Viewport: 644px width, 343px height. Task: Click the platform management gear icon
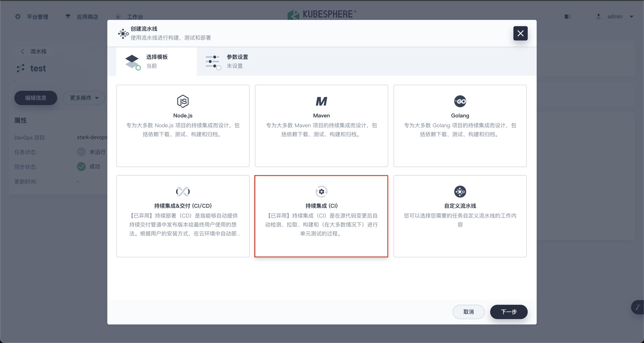pyautogui.click(x=18, y=17)
